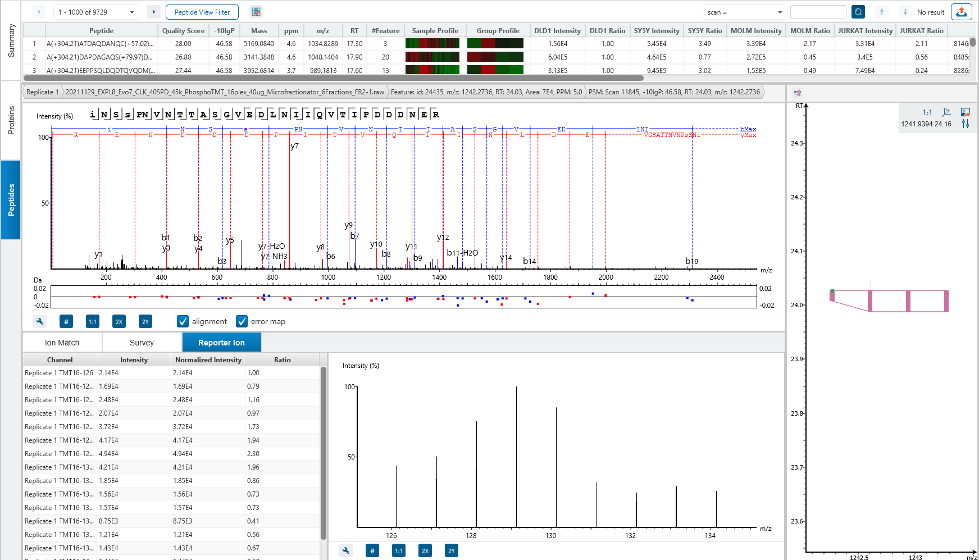
Task: Click the search magnifier icon near the scan filter
Action: pyautogui.click(x=859, y=11)
